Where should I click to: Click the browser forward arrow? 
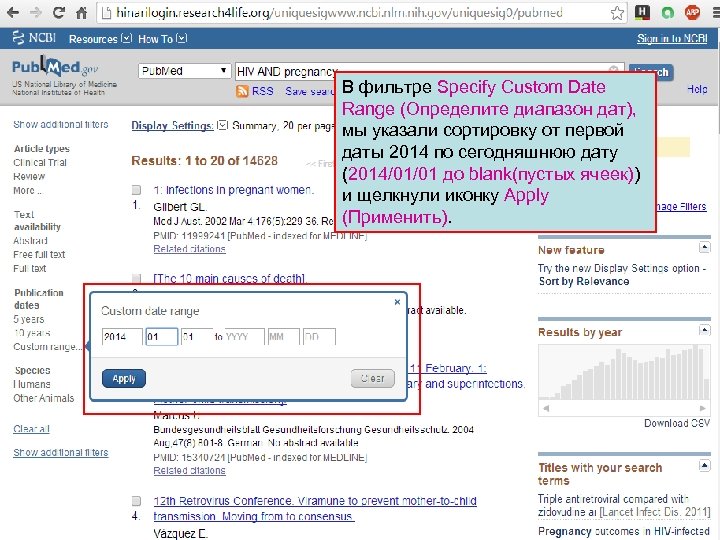point(35,12)
